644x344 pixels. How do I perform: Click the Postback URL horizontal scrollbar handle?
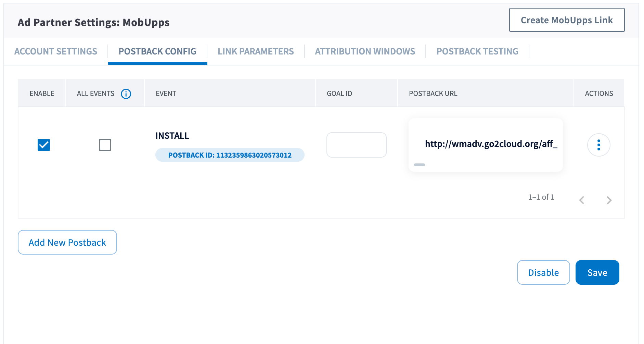tap(420, 165)
